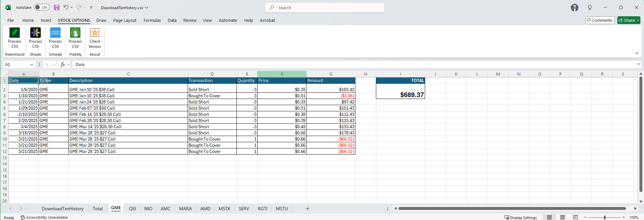Switch to Normal view icon
Image resolution: width=644 pixels, height=220 pixels.
(x=550, y=217)
